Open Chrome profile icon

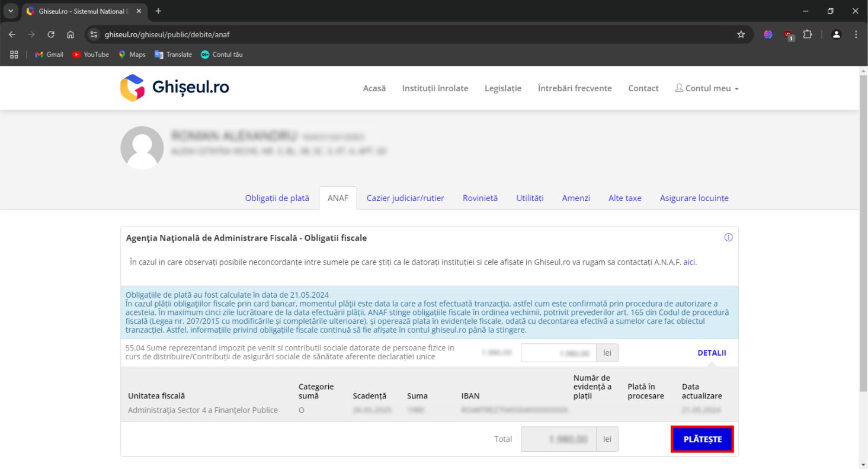pyautogui.click(x=836, y=34)
